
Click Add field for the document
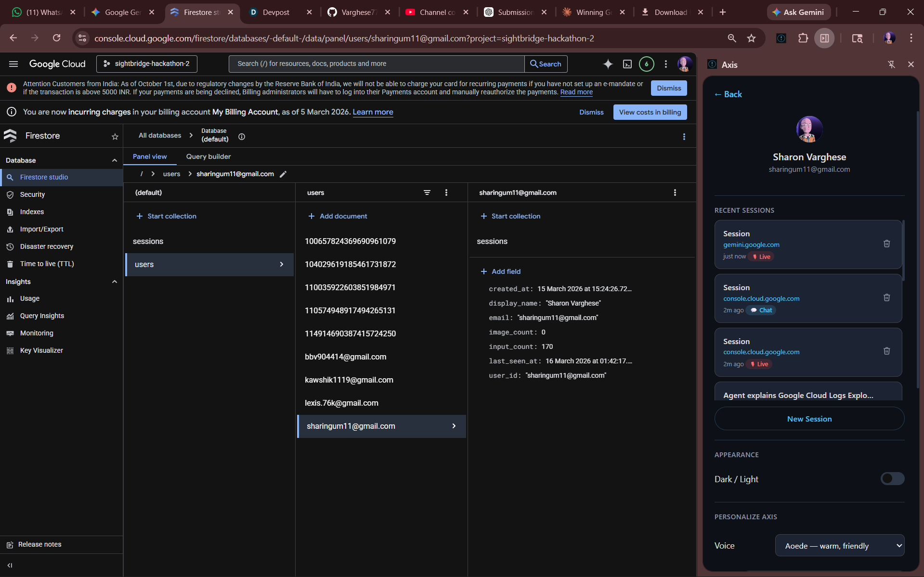(x=501, y=271)
